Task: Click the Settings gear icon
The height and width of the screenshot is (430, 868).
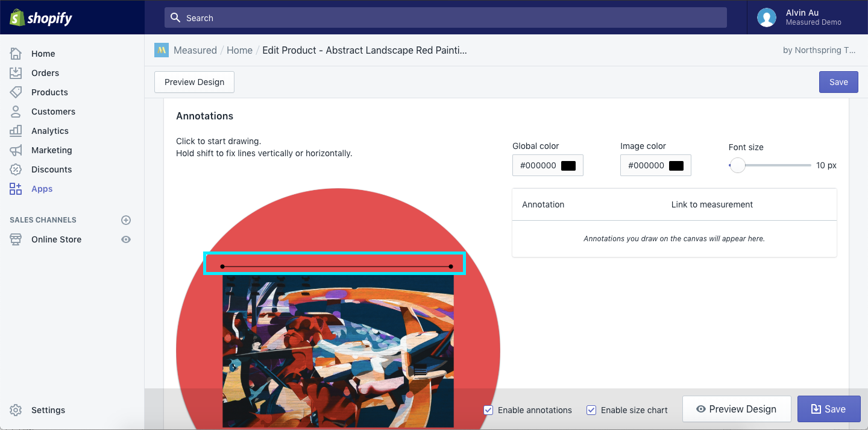Action: (16, 410)
